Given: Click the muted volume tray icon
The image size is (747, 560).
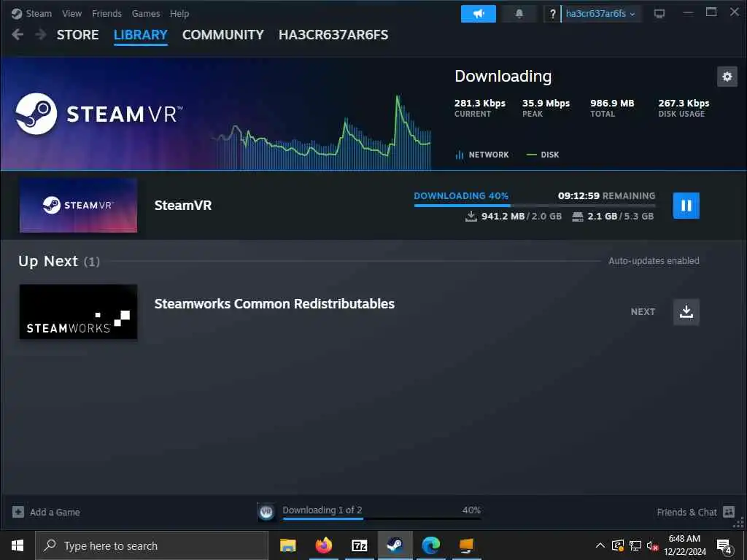Looking at the screenshot, I should (652, 545).
